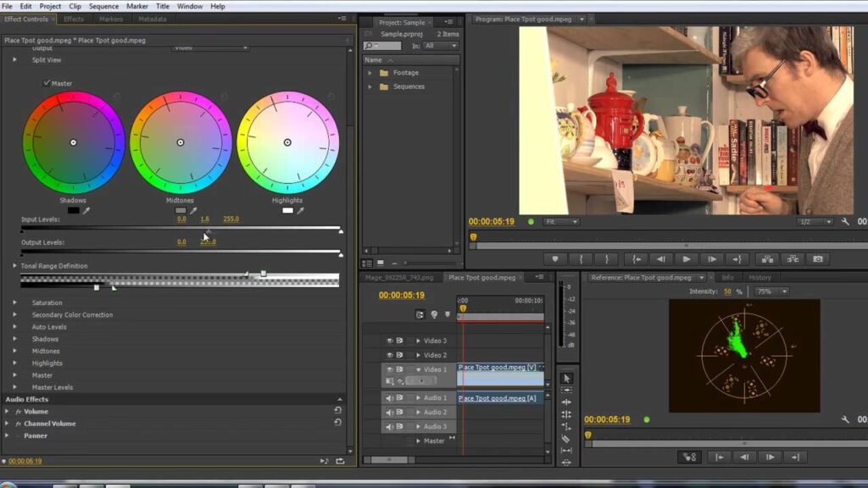Open the Sequence menu
Screen dimensions: 868x488
coord(103,6)
